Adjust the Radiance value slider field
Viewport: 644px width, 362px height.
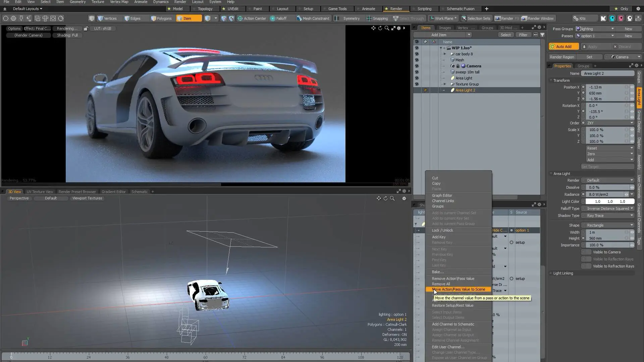pos(605,194)
